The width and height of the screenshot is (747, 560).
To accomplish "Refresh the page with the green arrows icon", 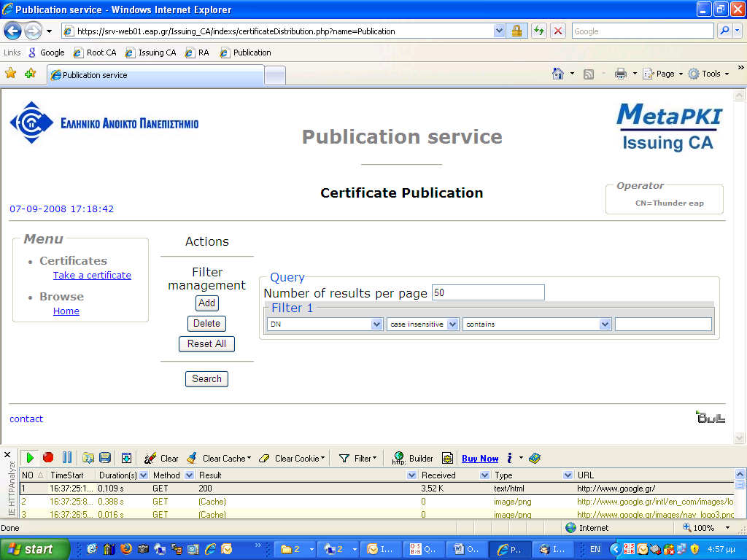I will (x=539, y=31).
